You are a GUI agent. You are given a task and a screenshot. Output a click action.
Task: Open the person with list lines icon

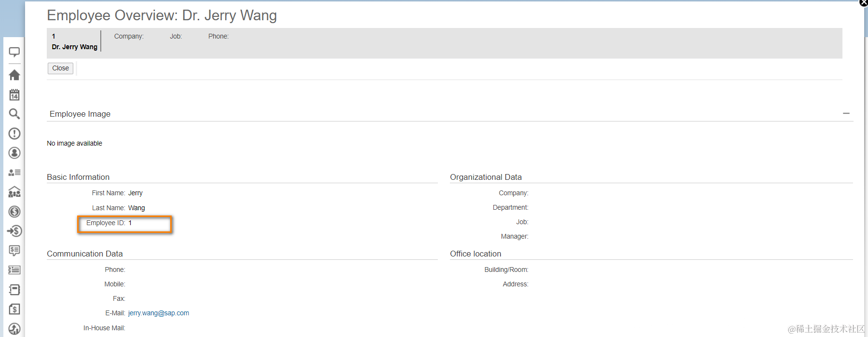point(14,172)
